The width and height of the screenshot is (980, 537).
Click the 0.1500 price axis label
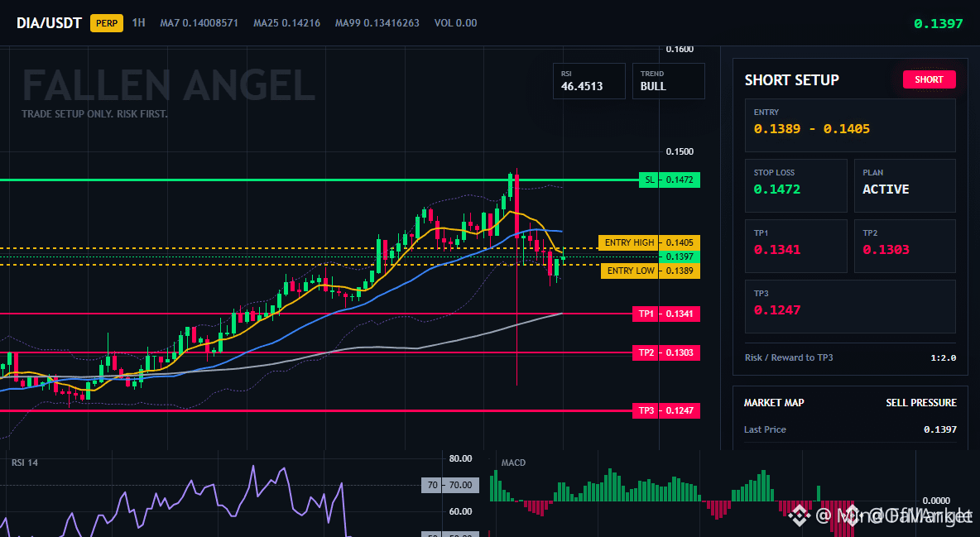680,151
